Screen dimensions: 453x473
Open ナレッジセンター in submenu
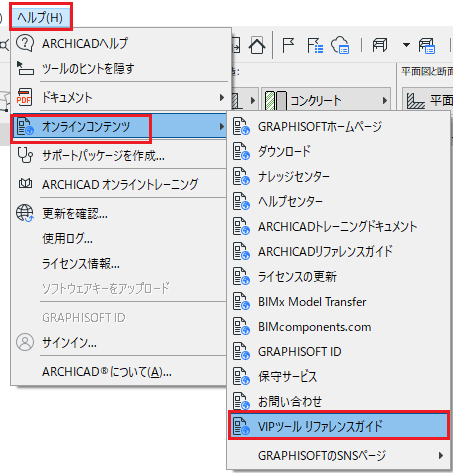click(338, 176)
